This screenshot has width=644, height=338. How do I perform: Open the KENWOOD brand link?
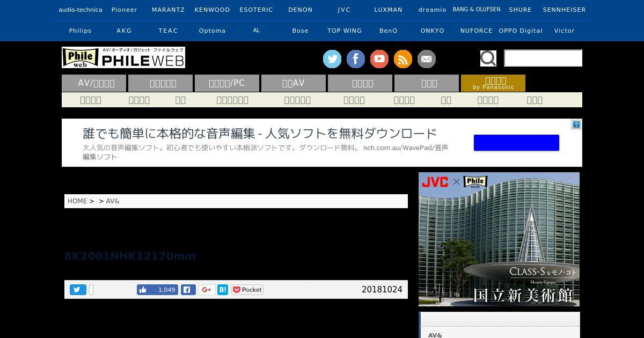coord(213,10)
